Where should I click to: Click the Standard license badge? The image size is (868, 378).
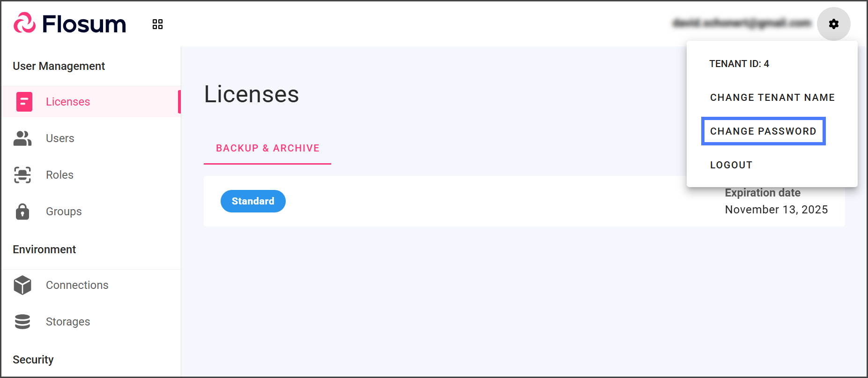pyautogui.click(x=253, y=201)
